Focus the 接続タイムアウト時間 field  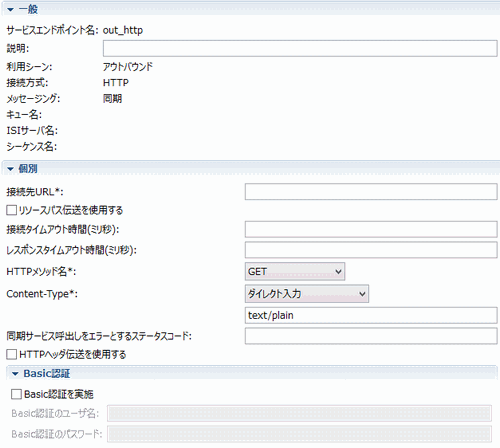tap(371, 229)
